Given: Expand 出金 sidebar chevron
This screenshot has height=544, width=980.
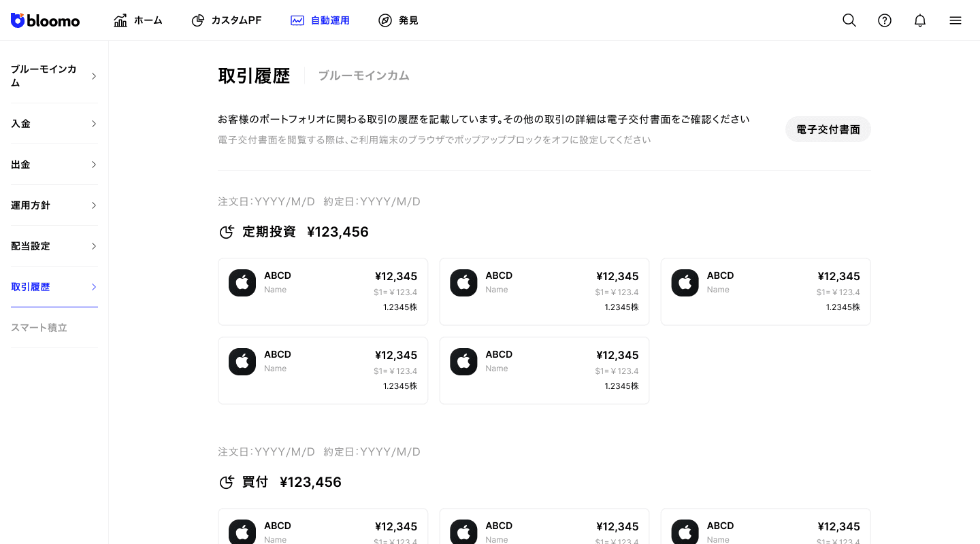Looking at the screenshot, I should 94,165.
